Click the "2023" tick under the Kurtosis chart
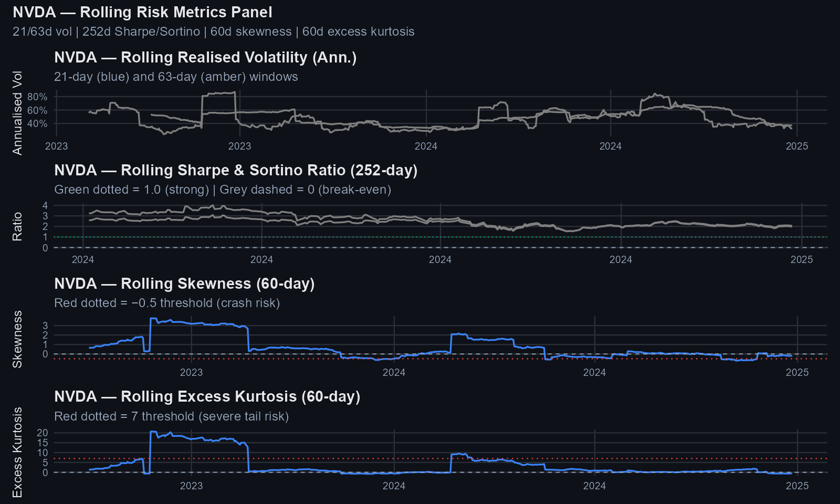The image size is (840, 504). [x=191, y=486]
